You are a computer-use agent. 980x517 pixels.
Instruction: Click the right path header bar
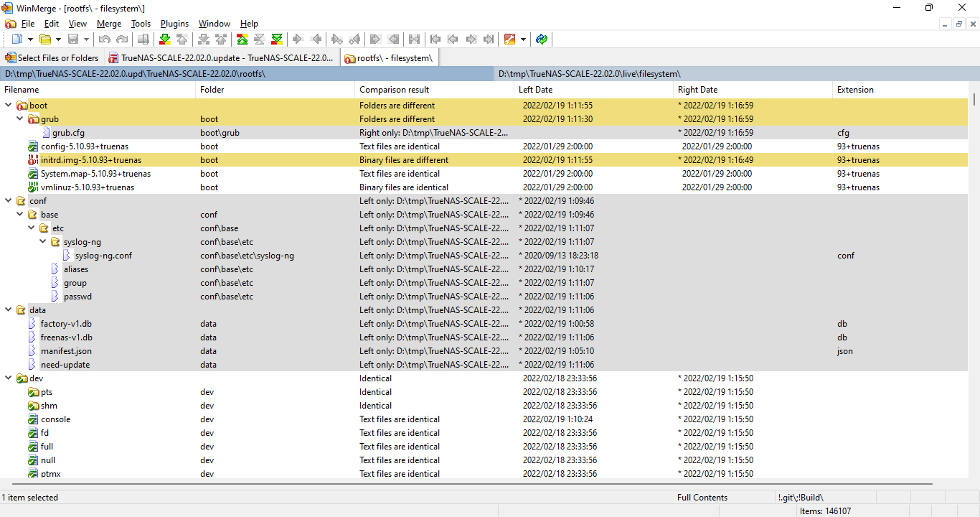point(737,74)
